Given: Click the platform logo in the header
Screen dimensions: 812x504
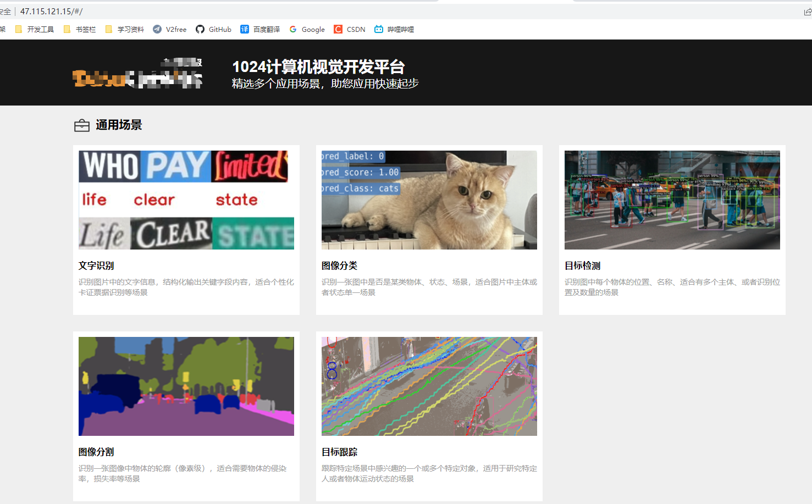Looking at the screenshot, I should [x=136, y=73].
